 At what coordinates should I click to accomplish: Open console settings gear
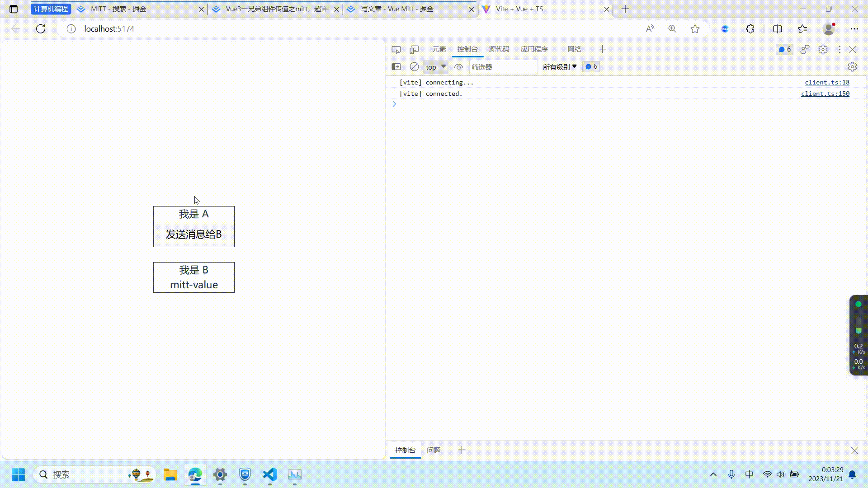click(x=852, y=67)
